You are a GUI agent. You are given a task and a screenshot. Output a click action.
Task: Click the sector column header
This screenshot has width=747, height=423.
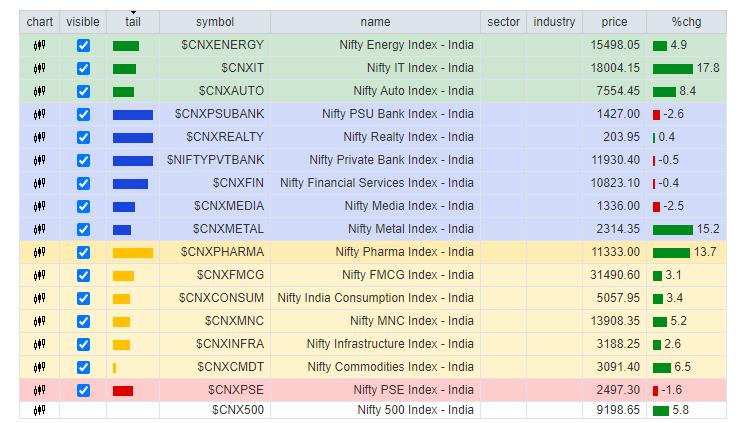pos(503,22)
